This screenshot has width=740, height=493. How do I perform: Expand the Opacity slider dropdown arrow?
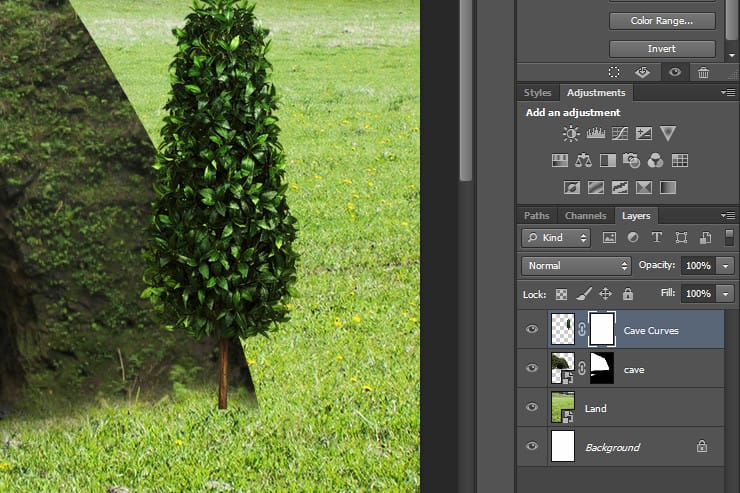tap(725, 266)
